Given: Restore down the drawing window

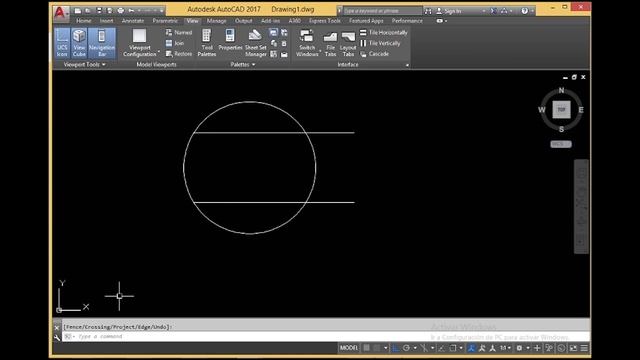Looking at the screenshot, I should coord(574,77).
